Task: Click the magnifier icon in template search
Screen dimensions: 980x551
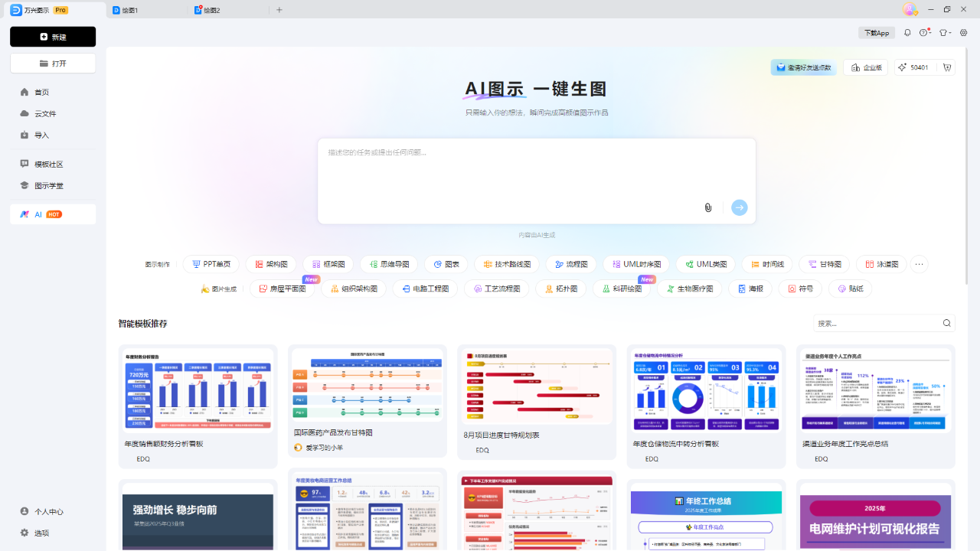Action: (x=947, y=323)
